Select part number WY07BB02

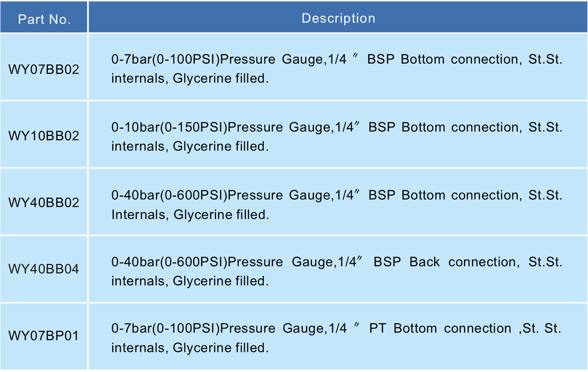tap(44, 69)
